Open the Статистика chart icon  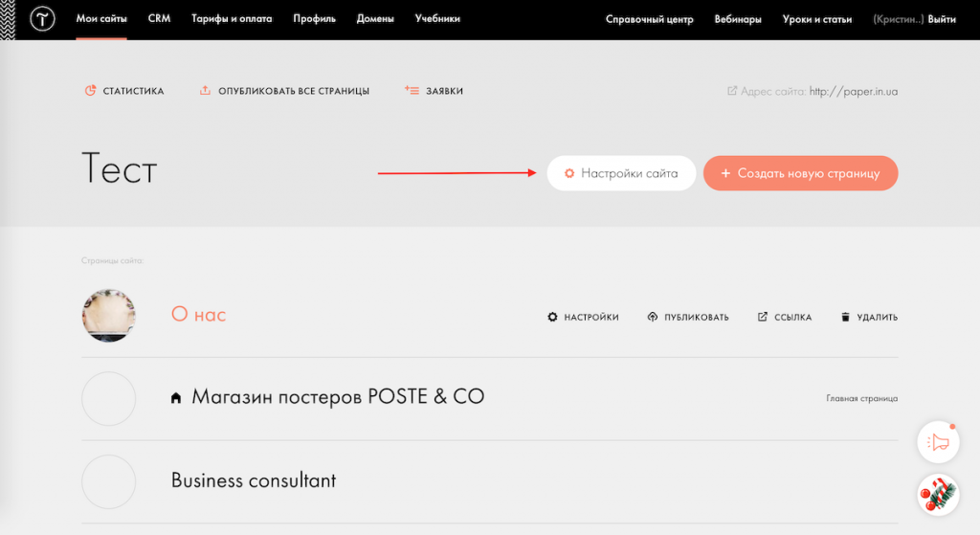(91, 91)
